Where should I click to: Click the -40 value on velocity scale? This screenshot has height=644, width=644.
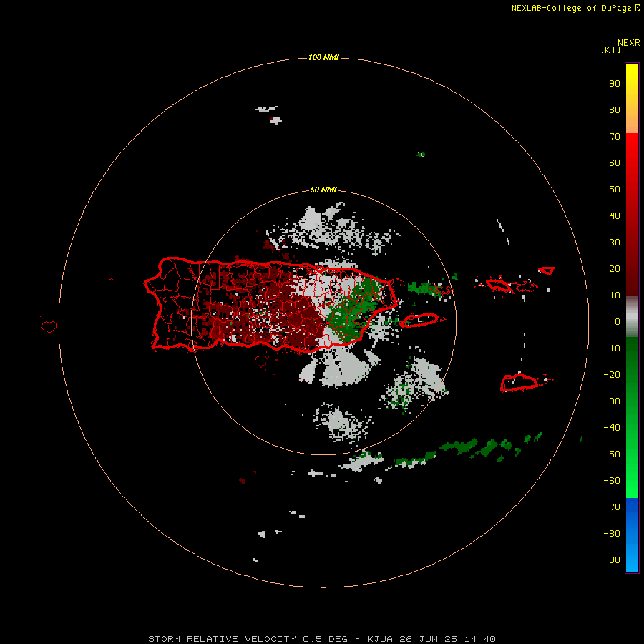point(612,428)
